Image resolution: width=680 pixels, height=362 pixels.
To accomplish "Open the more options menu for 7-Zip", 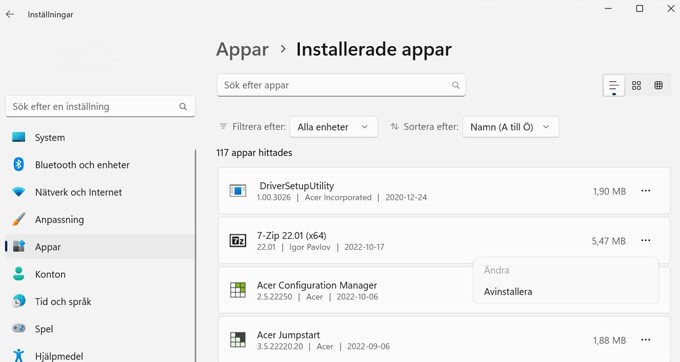I will [x=646, y=240].
